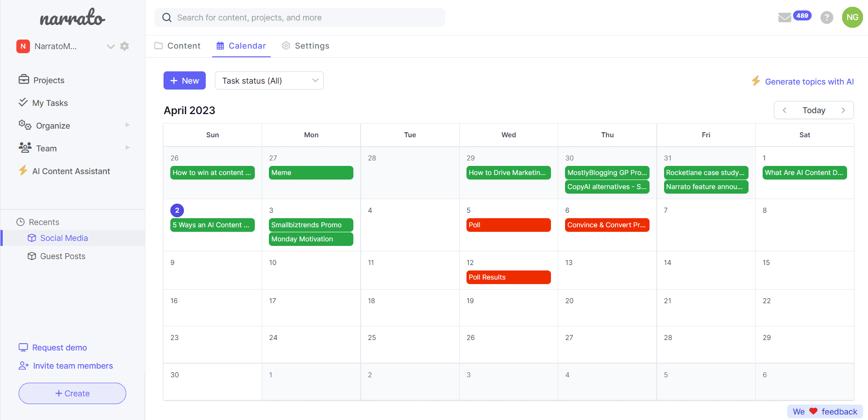This screenshot has width=868, height=420.
Task: Select the highlighted date 2
Action: pyautogui.click(x=177, y=210)
